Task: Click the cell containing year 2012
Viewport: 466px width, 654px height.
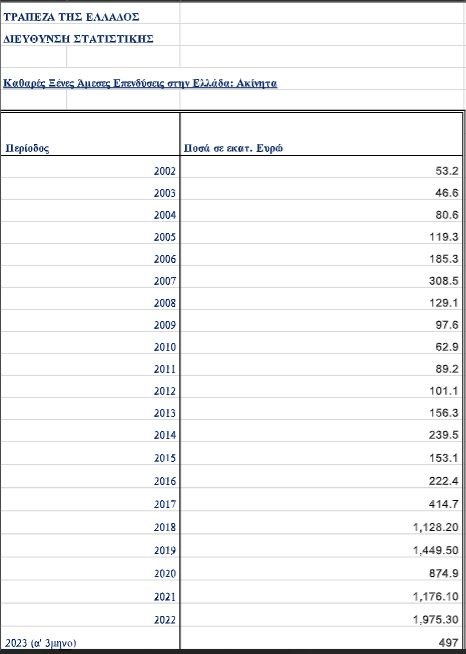Action: 90,391
